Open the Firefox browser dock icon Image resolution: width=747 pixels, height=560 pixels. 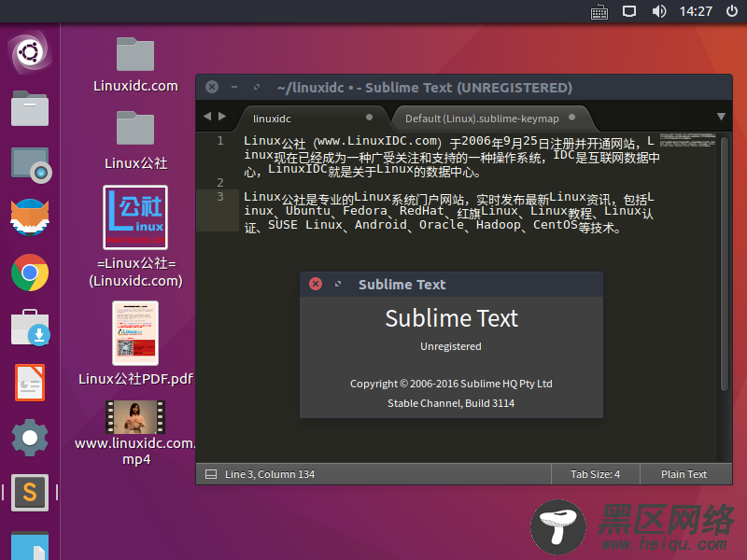point(30,217)
